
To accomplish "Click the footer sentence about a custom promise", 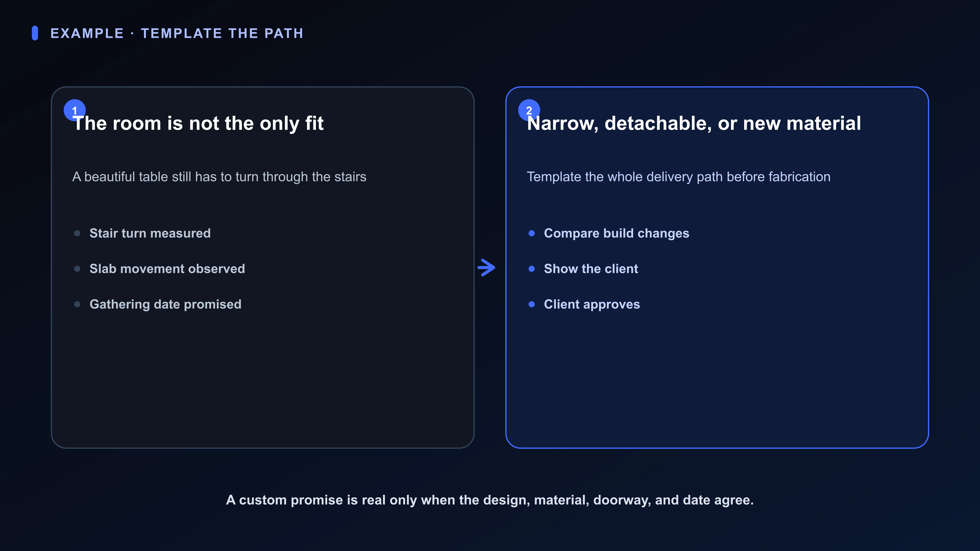I will [x=490, y=500].
